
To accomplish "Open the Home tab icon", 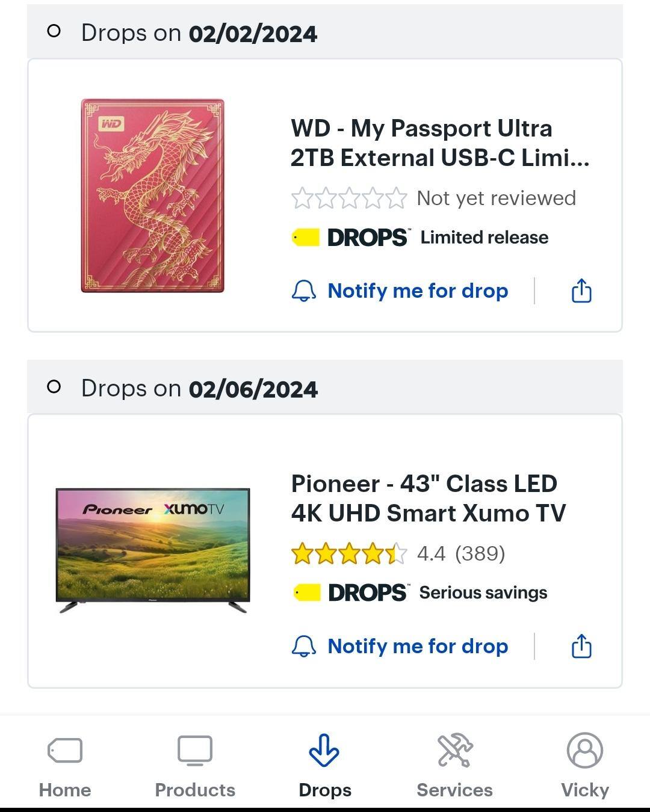I will point(65,751).
